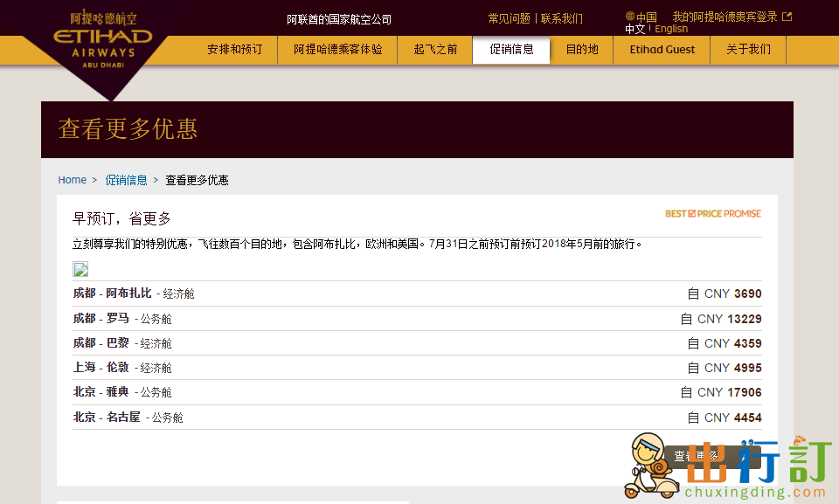Click the Etihad Airways logo
This screenshot has height=504, width=839.
[103, 40]
